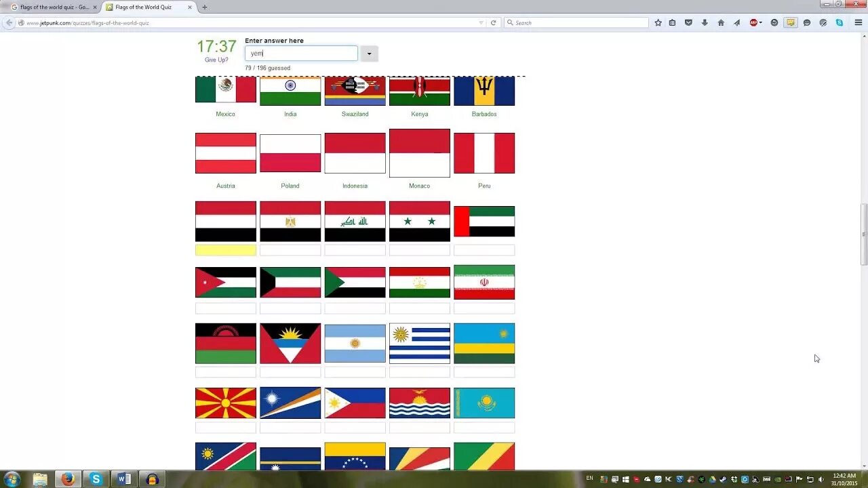Expand the Adblock Plus dropdown arrow
Viewport: 868px width, 488px height.
(760, 22)
